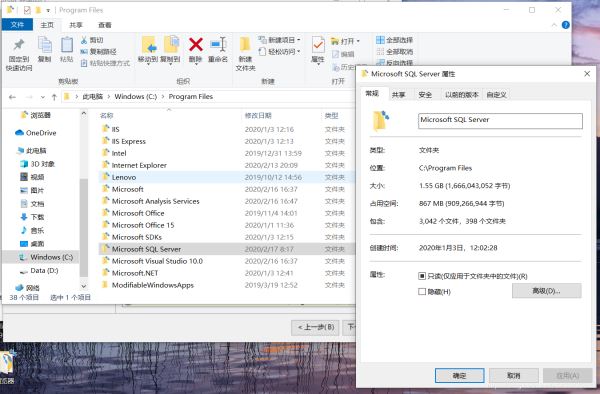Image resolution: width=600 pixels, height=394 pixels.
Task: Open the File menu tab
Action: (17, 25)
